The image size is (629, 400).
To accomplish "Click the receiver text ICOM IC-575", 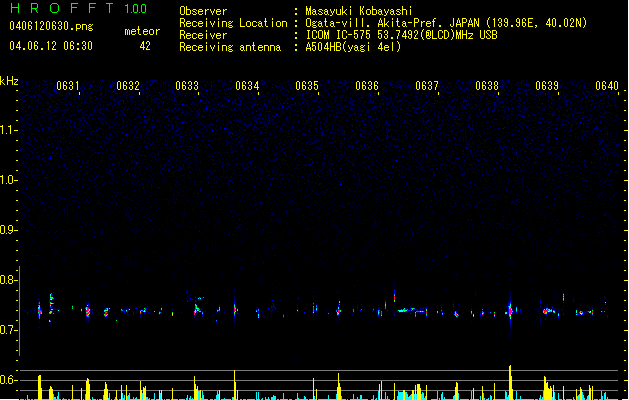I will tap(339, 35).
